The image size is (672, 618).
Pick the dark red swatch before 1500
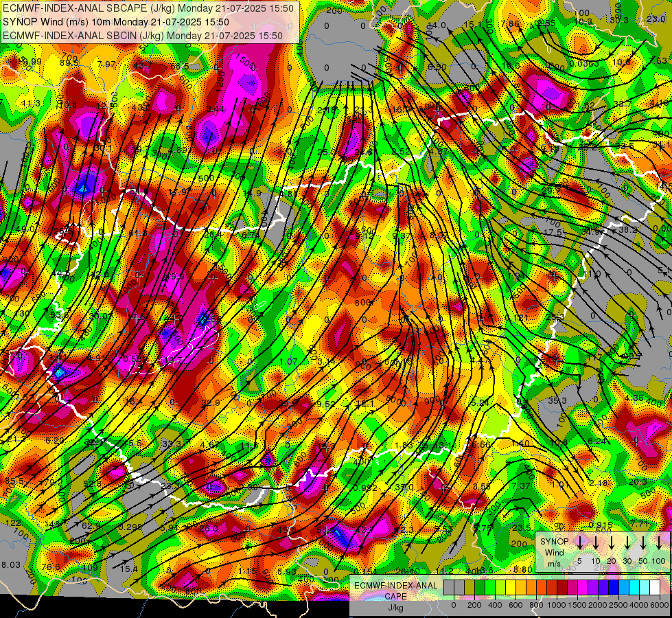(563, 588)
